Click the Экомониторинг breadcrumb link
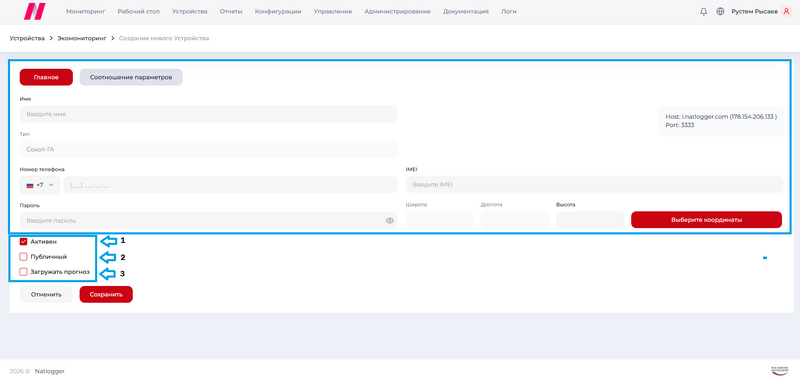The width and height of the screenshot is (800, 382). pos(82,38)
